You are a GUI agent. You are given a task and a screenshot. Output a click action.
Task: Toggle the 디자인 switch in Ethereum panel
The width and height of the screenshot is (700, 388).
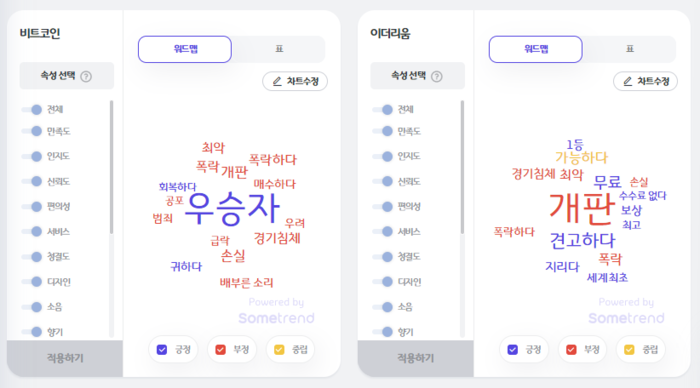pyautogui.click(x=383, y=282)
